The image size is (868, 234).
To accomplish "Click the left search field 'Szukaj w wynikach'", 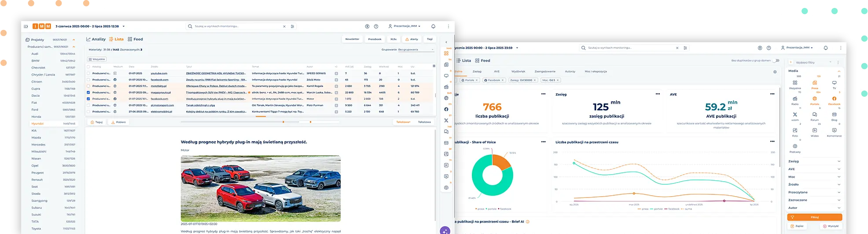I will 235,26.
